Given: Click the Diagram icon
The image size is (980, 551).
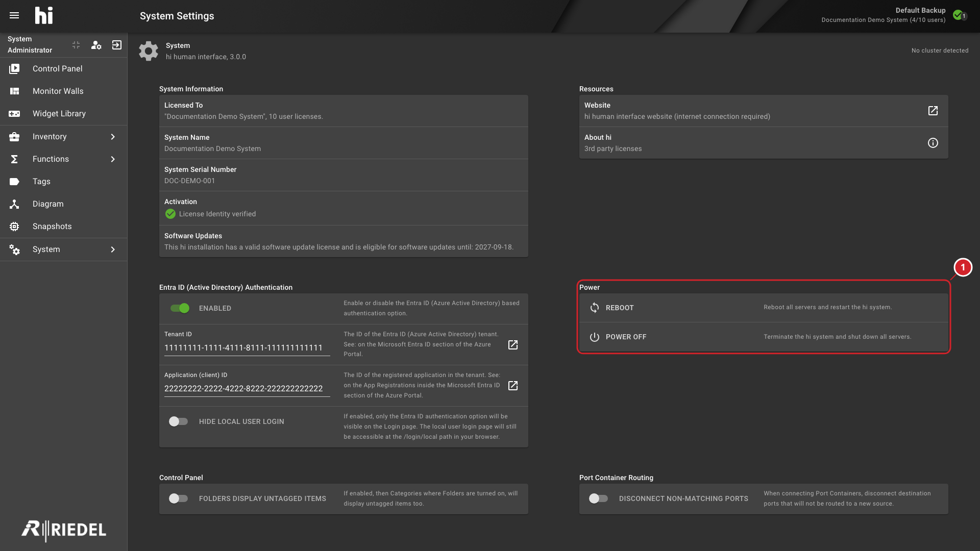Looking at the screenshot, I should (14, 204).
